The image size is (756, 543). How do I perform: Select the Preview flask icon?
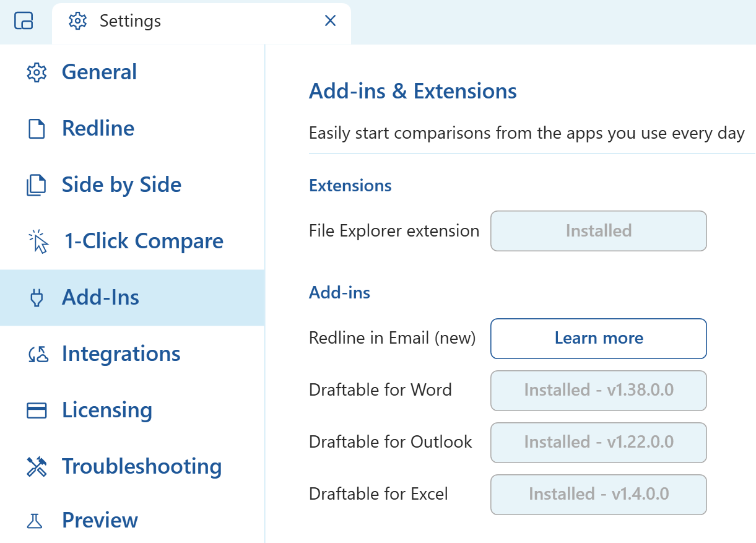coord(37,521)
